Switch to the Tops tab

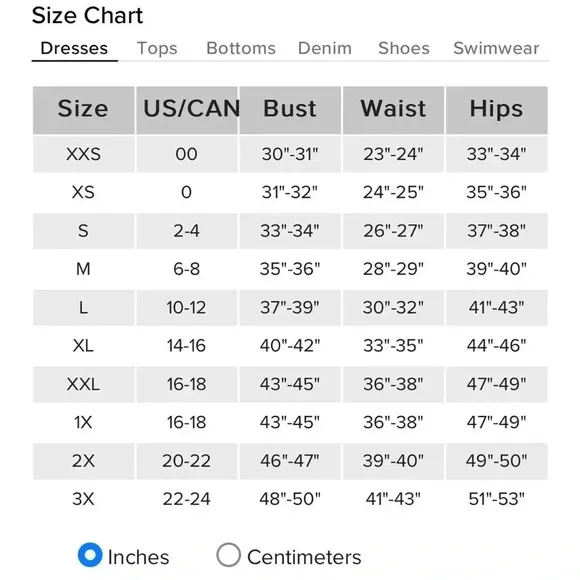point(157,48)
